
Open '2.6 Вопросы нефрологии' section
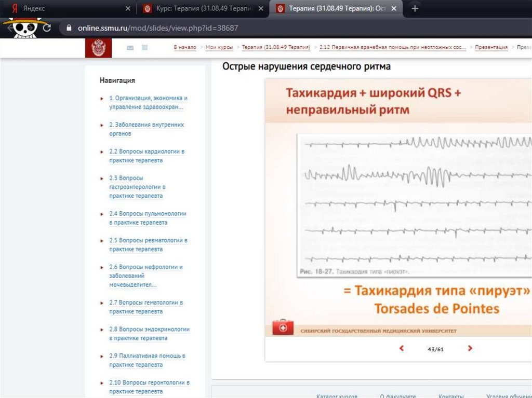point(146,276)
